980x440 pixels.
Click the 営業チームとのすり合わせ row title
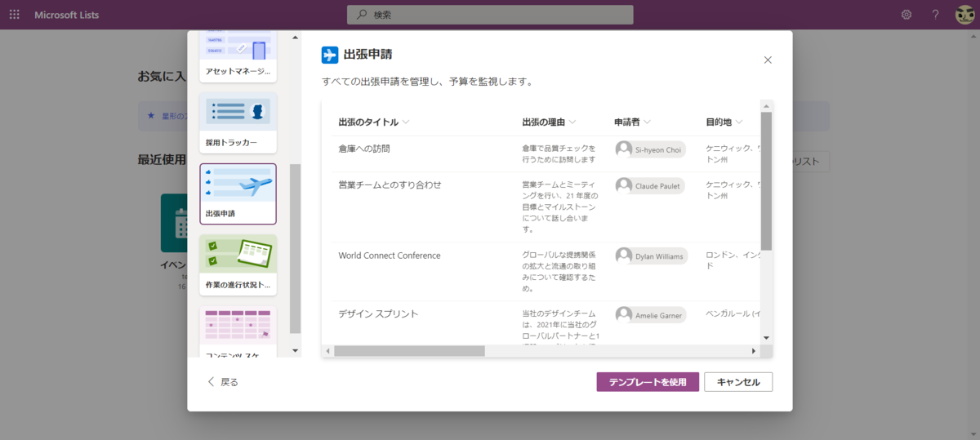tap(390, 184)
